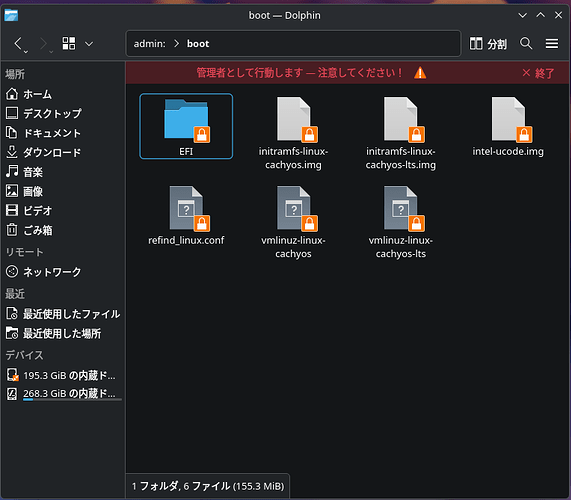Click the admin: breadcrumb segment
Viewport: 571px width, 500px height.
point(150,44)
